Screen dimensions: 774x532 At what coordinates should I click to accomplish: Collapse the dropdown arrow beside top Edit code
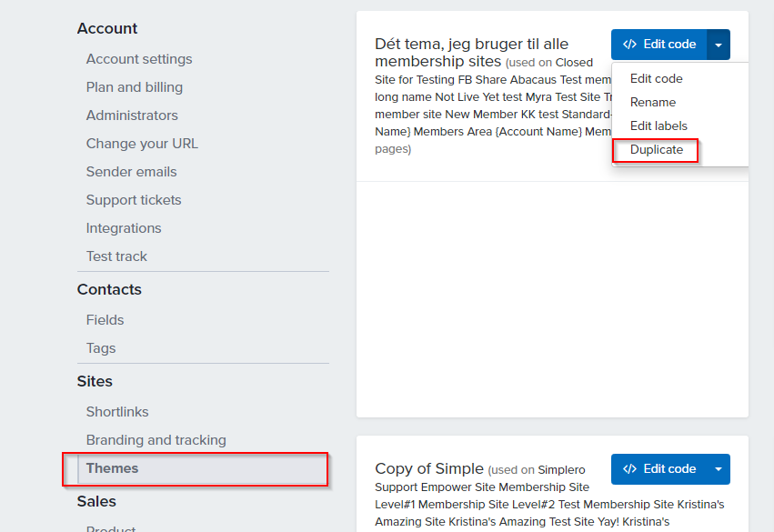click(719, 45)
